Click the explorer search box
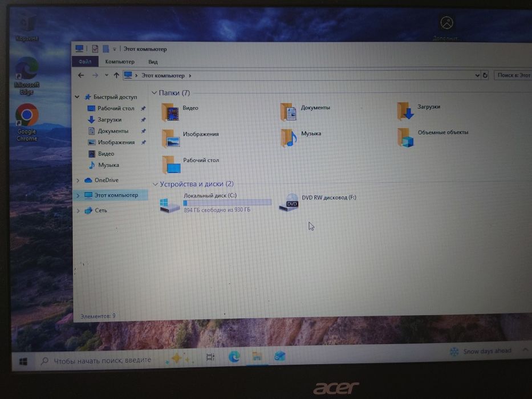Screen dimensions: 532x399 point(513,75)
